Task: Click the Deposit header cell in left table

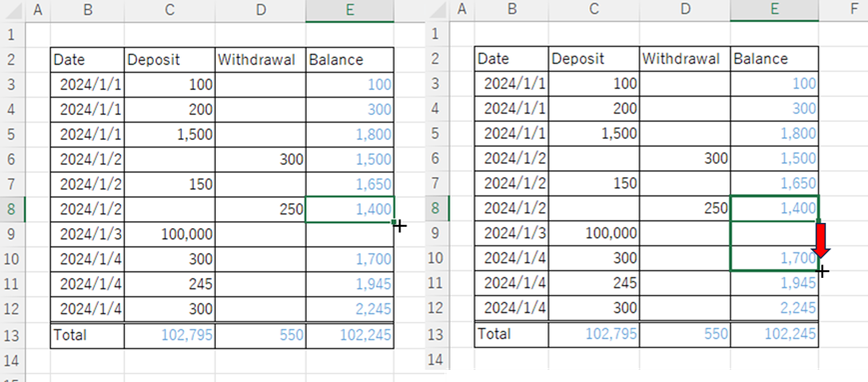Action: [170, 60]
